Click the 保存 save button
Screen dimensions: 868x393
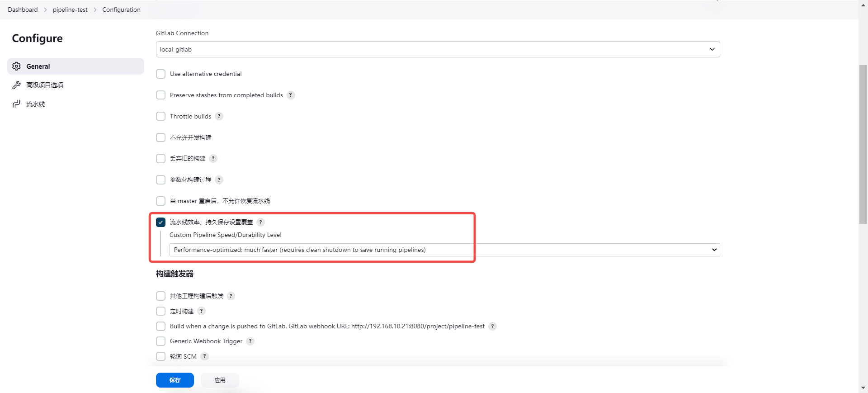coord(175,380)
